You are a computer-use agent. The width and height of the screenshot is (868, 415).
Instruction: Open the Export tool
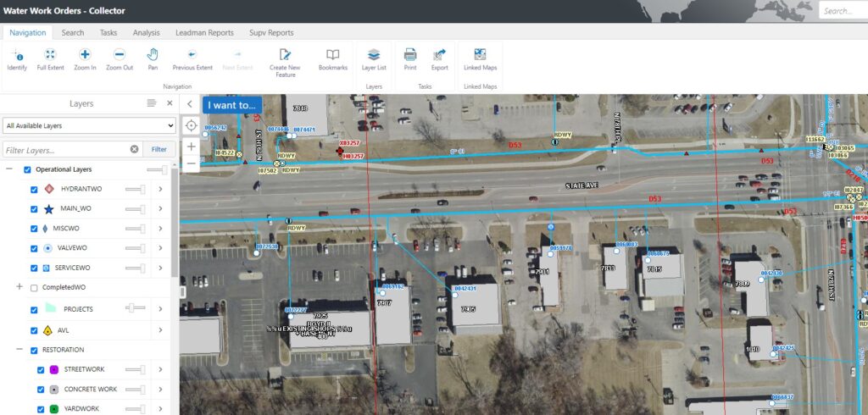[x=440, y=60]
